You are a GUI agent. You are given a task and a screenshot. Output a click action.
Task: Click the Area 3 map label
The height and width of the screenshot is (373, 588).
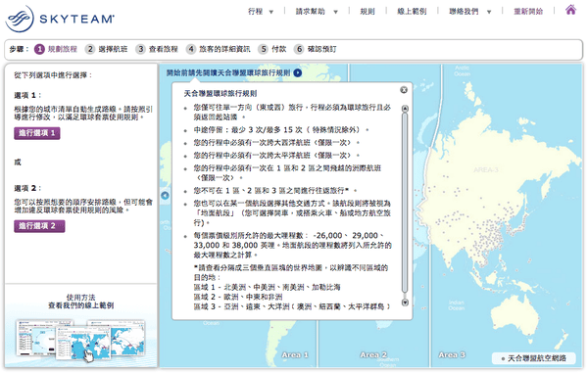pos(452,354)
